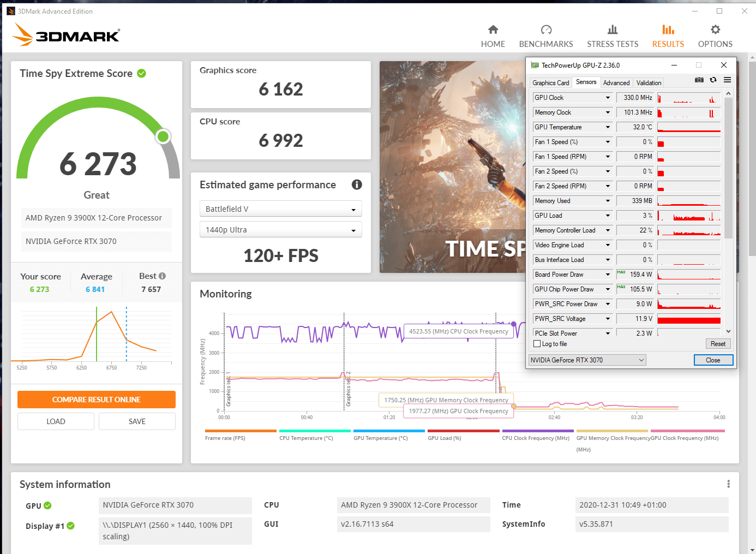Open the Stress Tests chart icon
Image resolution: width=756 pixels, height=554 pixels.
pyautogui.click(x=613, y=29)
